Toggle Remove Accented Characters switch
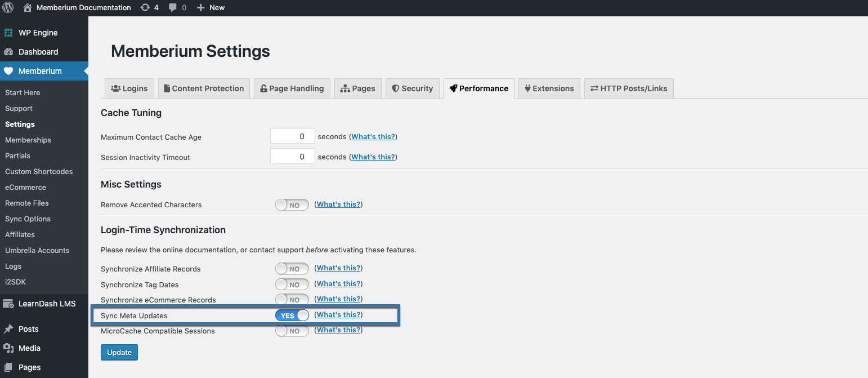This screenshot has width=868, height=378. (292, 205)
